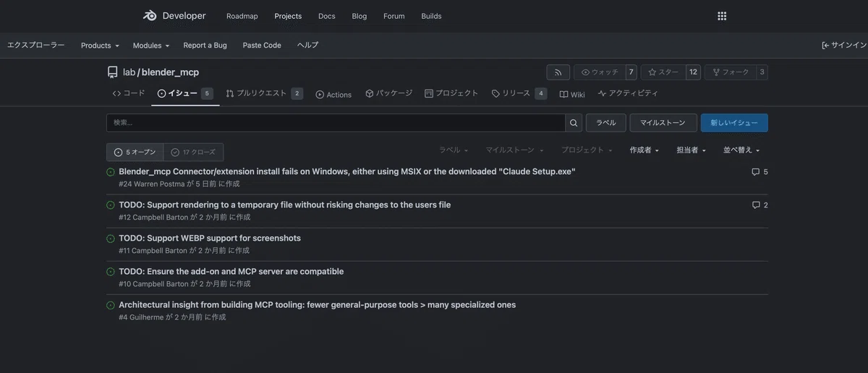Click the fork count 3
Image resolution: width=868 pixels, height=373 pixels.
pyautogui.click(x=762, y=72)
